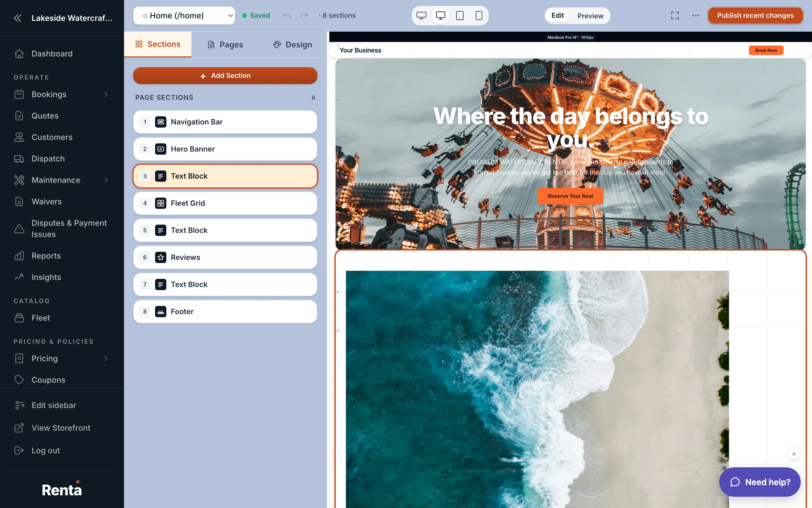Switch to the Design tab

[x=293, y=45]
